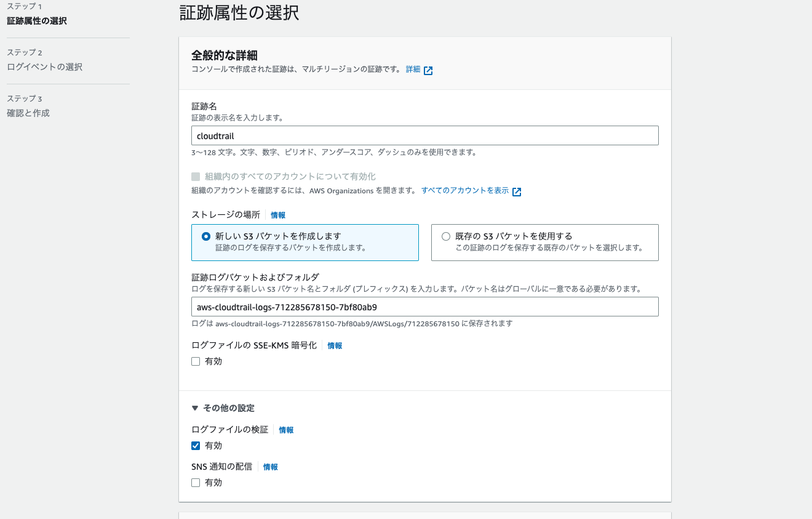Click external link icon beside すべてのアカウントを表示
The width and height of the screenshot is (812, 519).
point(515,191)
